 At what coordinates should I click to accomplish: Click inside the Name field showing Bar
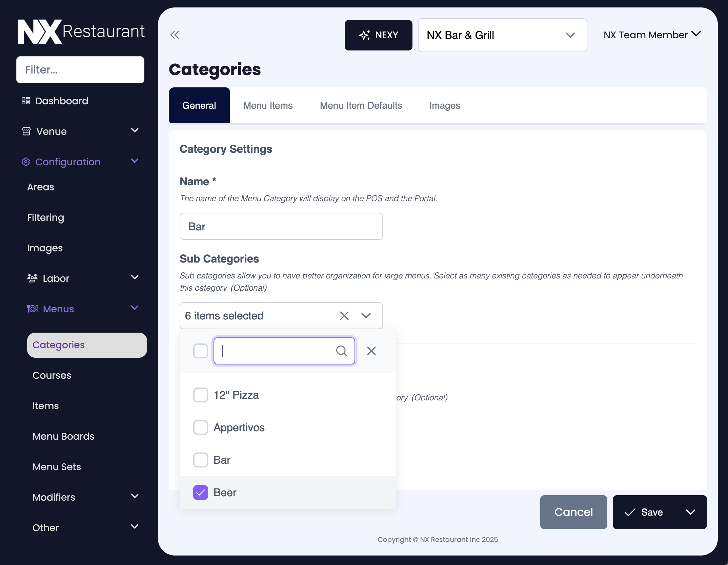(281, 226)
